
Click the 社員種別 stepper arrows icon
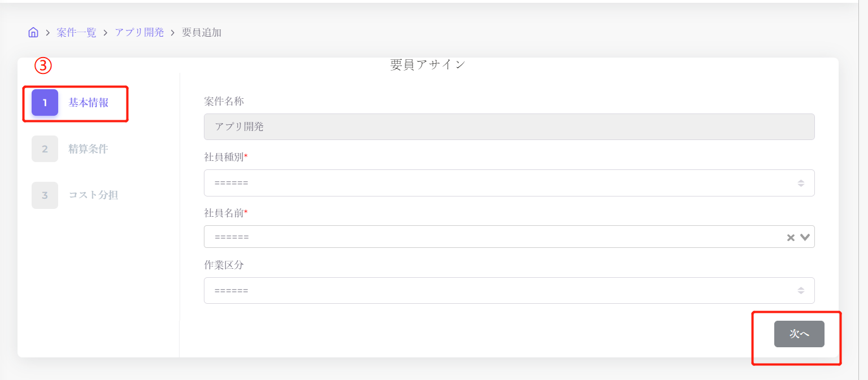(x=801, y=183)
